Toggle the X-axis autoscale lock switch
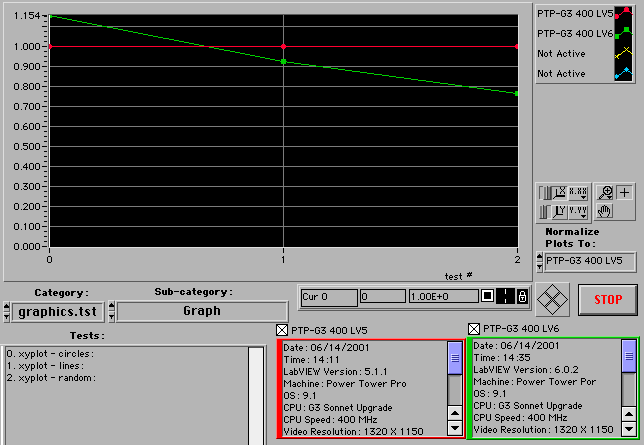The height and width of the screenshot is (445, 644). click(543, 193)
